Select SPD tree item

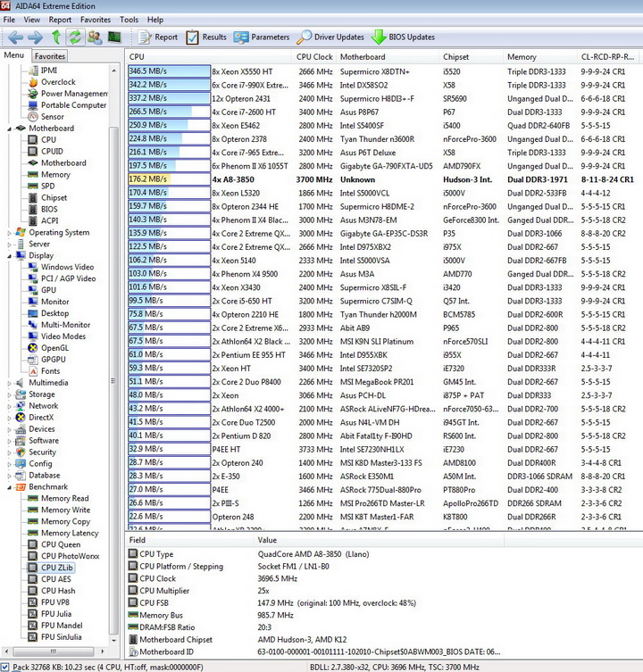coord(47,186)
